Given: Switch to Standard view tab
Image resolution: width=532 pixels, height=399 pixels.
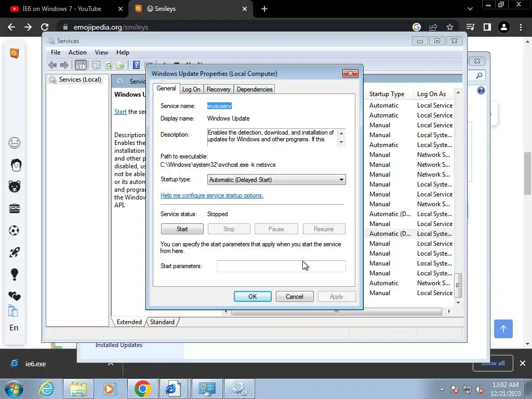Looking at the screenshot, I should click(x=162, y=322).
